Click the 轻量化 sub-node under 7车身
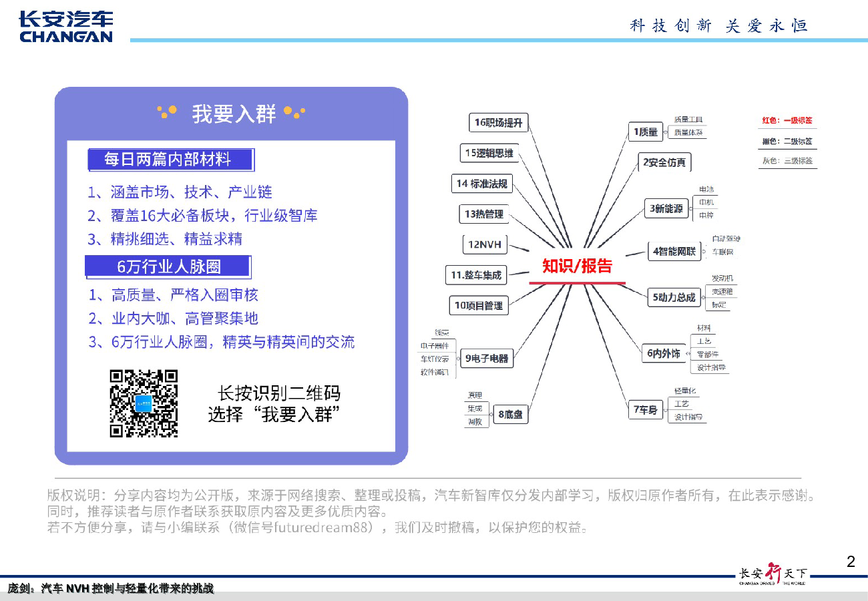Viewport: 868px width, 601px height. (x=685, y=391)
